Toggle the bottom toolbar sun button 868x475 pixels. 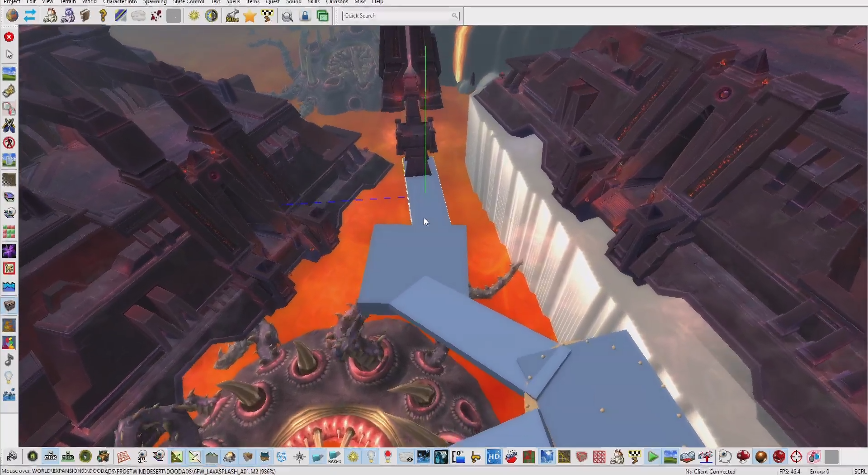pos(353,457)
